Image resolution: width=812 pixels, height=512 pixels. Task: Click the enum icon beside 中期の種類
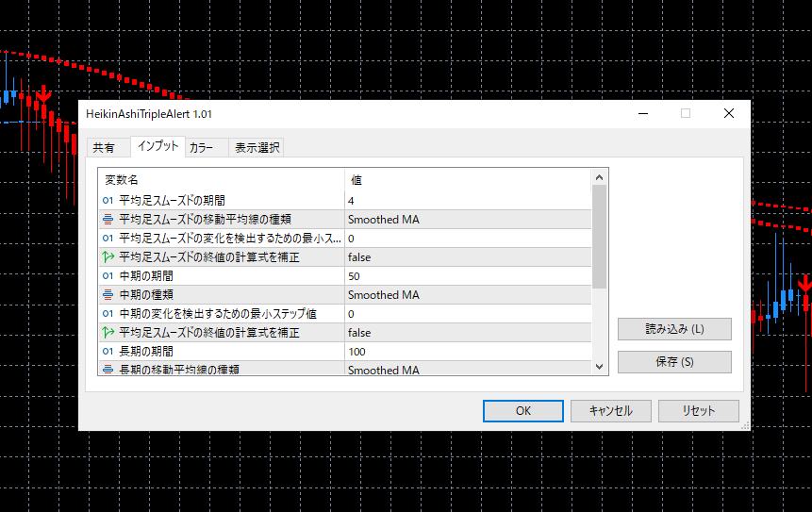108,294
